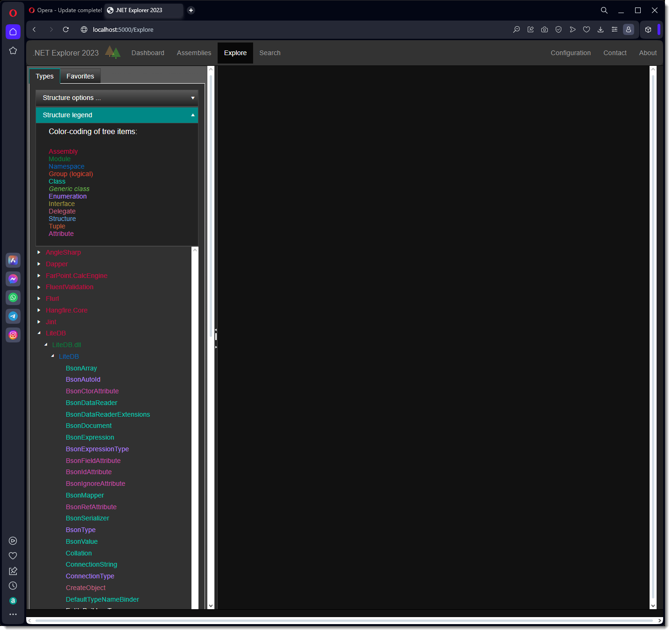Image resolution: width=672 pixels, height=633 pixels.
Task: Click the .NET Explorer tree logo
Action: pos(113,52)
